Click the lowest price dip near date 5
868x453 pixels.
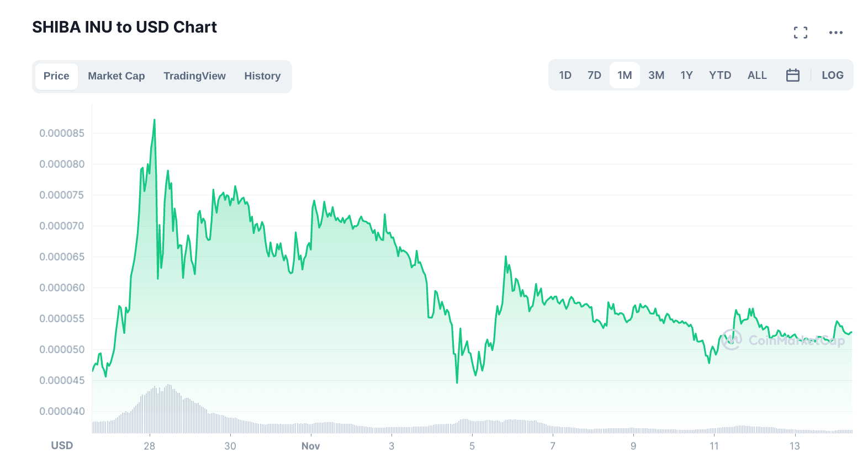[457, 382]
